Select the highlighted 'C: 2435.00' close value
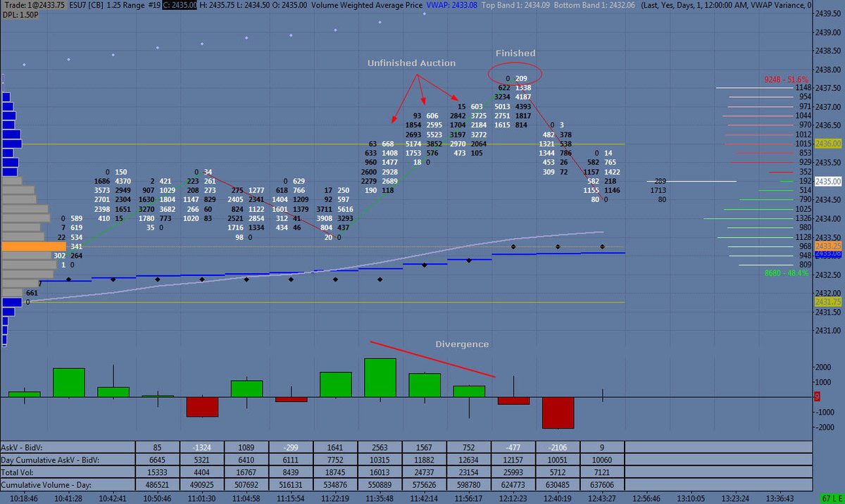The width and height of the screenshot is (845, 504). click(178, 5)
